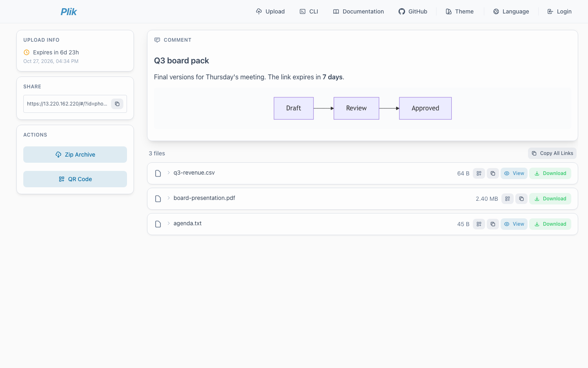Open Documentation link in navbar
Viewport: 588px width, 368px height.
pos(359,11)
